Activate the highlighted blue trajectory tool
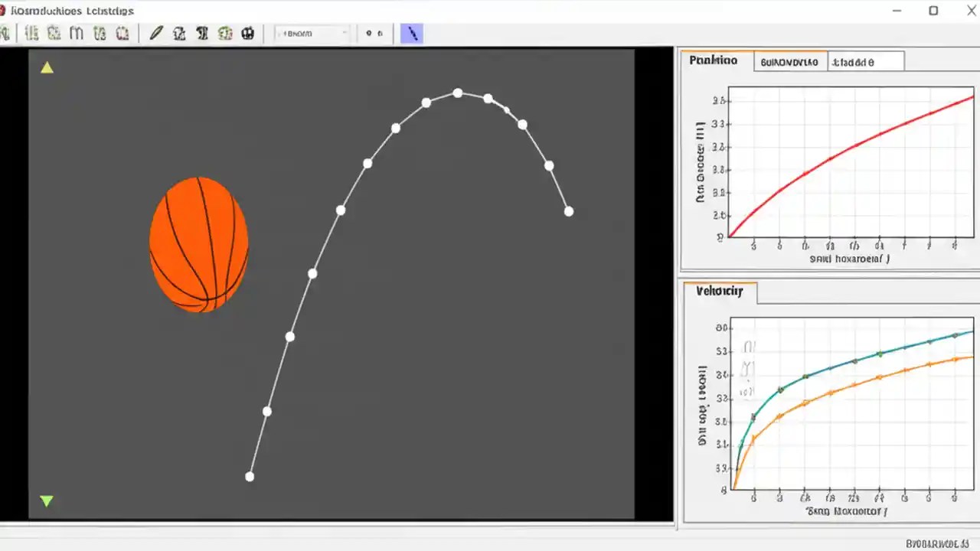The width and height of the screenshot is (980, 551). (x=412, y=33)
